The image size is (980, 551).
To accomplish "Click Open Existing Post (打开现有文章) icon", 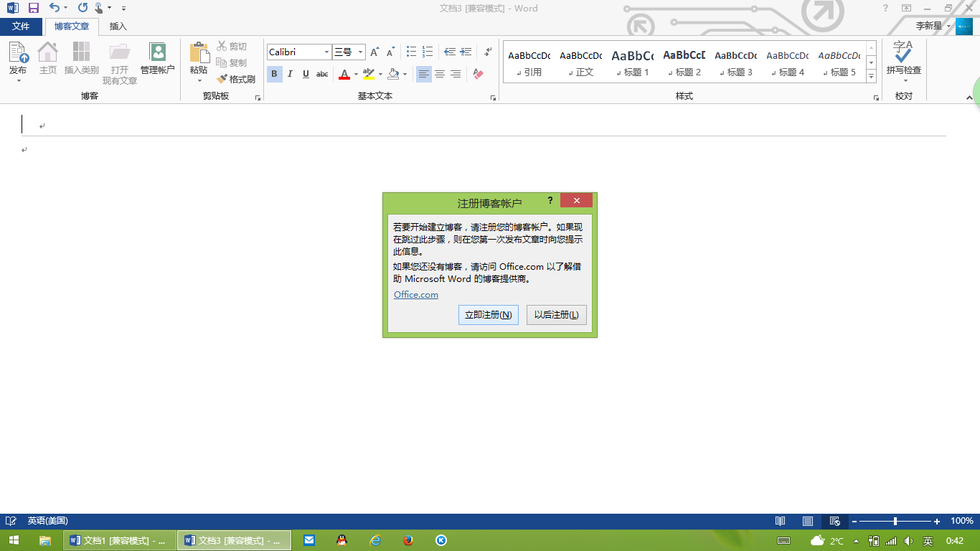I will coord(120,52).
